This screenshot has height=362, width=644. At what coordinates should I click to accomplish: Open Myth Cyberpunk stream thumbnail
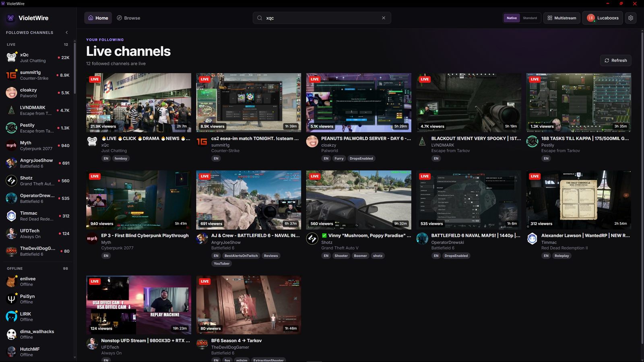tap(138, 200)
